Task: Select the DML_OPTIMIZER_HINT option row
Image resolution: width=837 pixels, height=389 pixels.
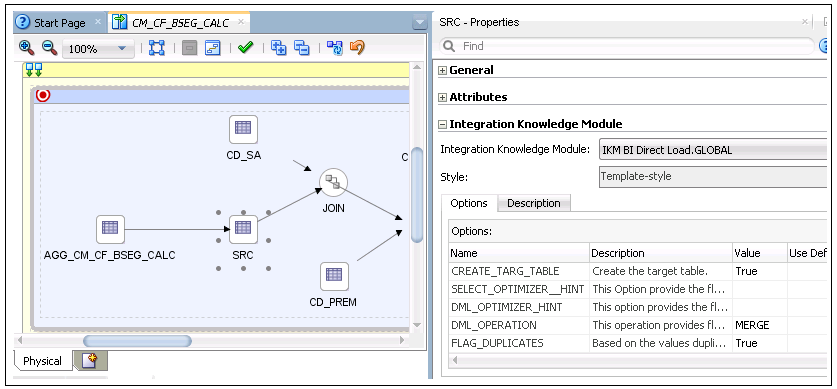Action: pos(638,307)
